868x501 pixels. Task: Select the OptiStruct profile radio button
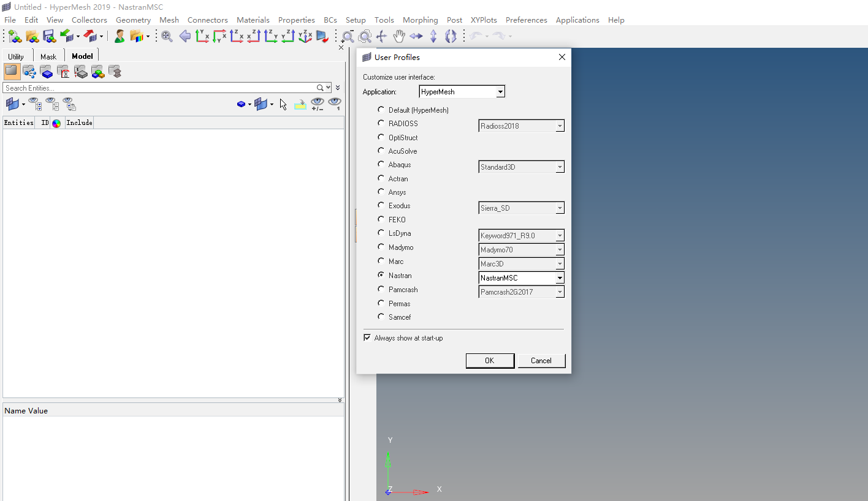pos(381,137)
